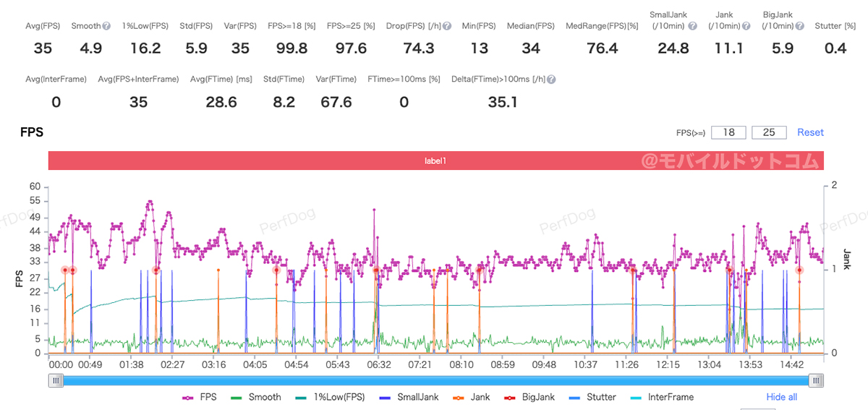Viewport: 868px width, 410px height.
Task: Open the help icon for Delta(FTime)>100ms
Action: [x=551, y=80]
